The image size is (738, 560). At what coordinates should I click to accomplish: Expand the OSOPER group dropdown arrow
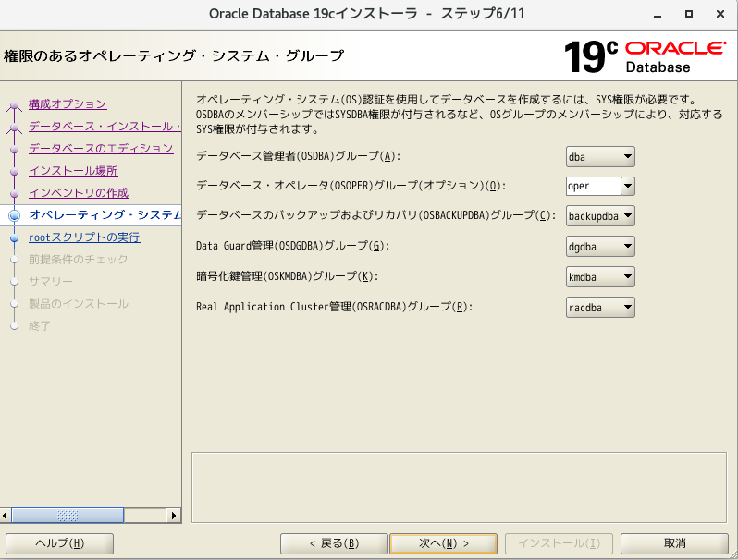coord(628,186)
